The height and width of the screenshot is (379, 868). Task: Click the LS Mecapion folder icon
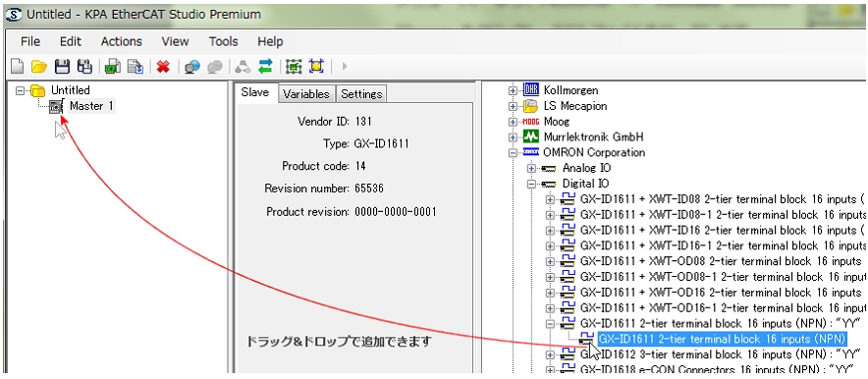(530, 106)
